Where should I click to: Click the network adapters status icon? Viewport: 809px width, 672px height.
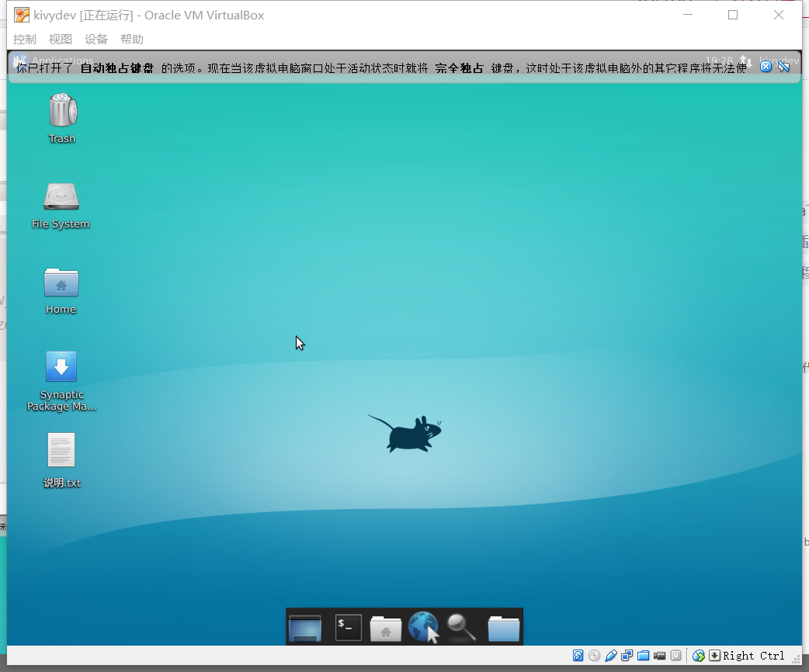coord(627,656)
